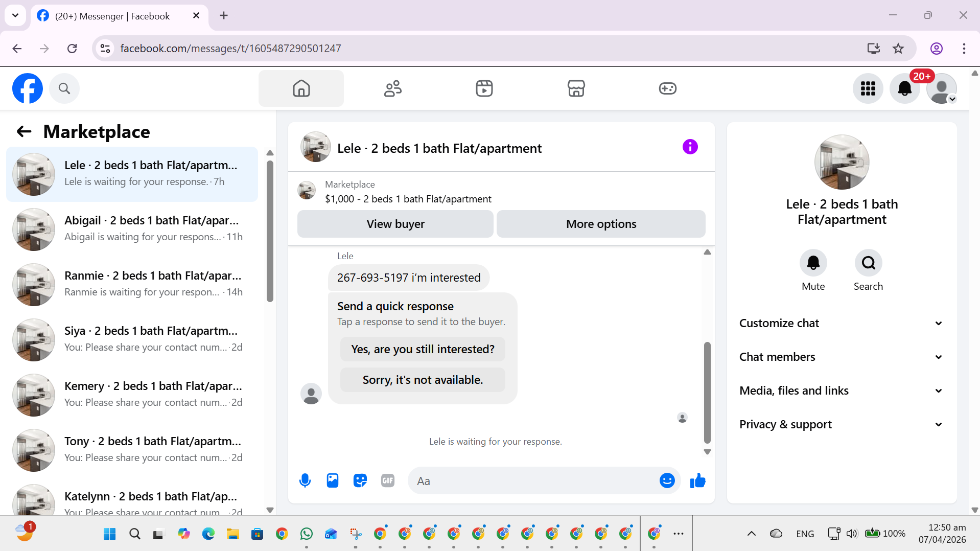
Task: Click the voice clip microphone icon
Action: (305, 480)
